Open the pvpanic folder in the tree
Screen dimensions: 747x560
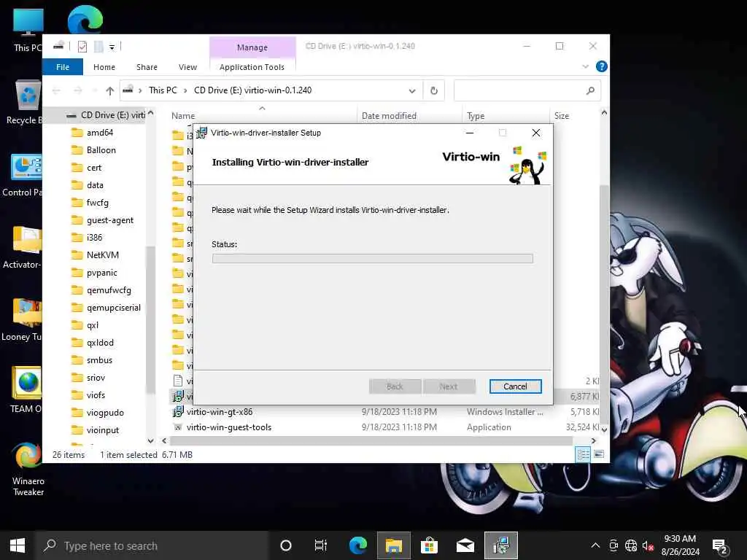(x=101, y=273)
